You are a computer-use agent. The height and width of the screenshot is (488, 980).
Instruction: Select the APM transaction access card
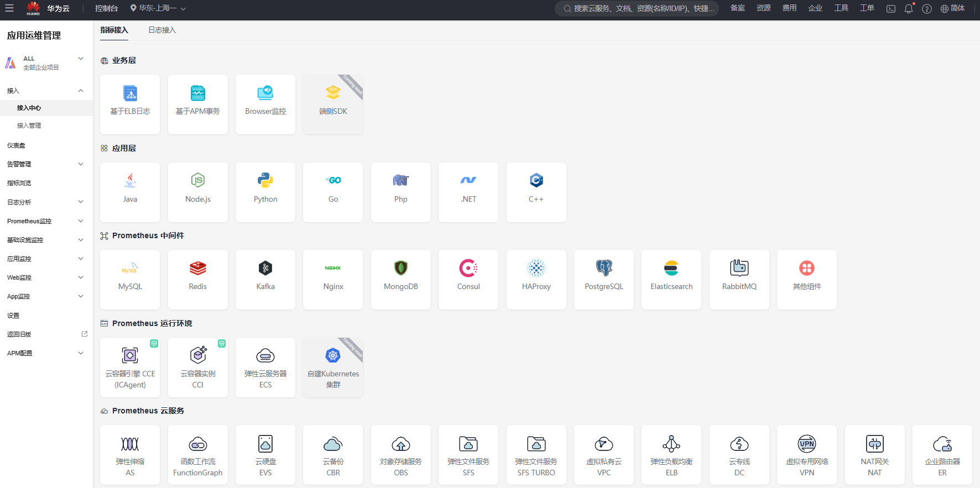tap(198, 104)
